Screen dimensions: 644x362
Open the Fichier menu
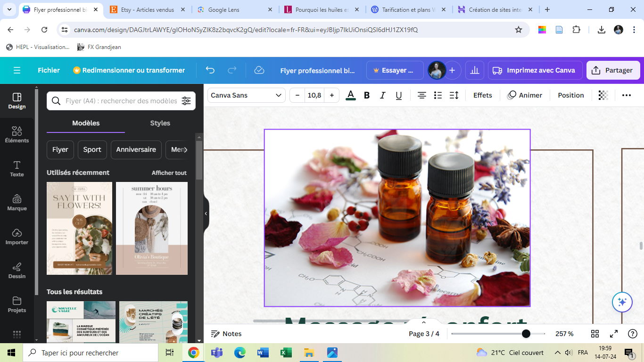[x=49, y=70]
